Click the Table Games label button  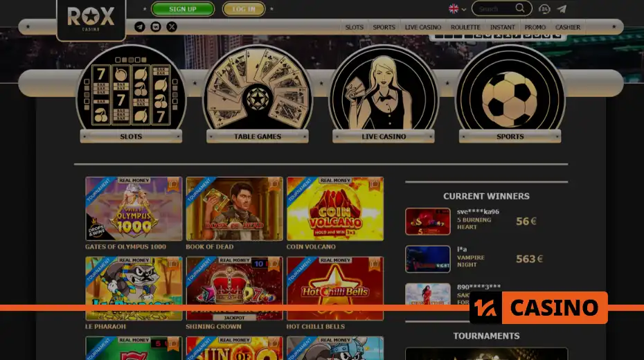tap(258, 136)
